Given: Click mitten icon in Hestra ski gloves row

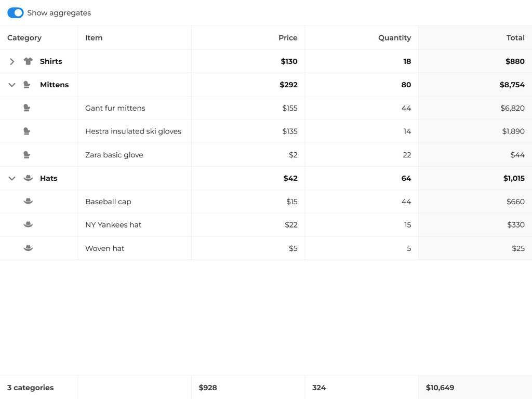Looking at the screenshot, I should click(27, 131).
